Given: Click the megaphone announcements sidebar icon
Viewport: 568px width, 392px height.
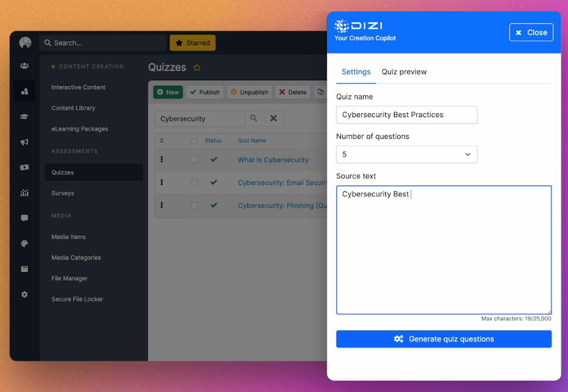Looking at the screenshot, I should pos(24,142).
